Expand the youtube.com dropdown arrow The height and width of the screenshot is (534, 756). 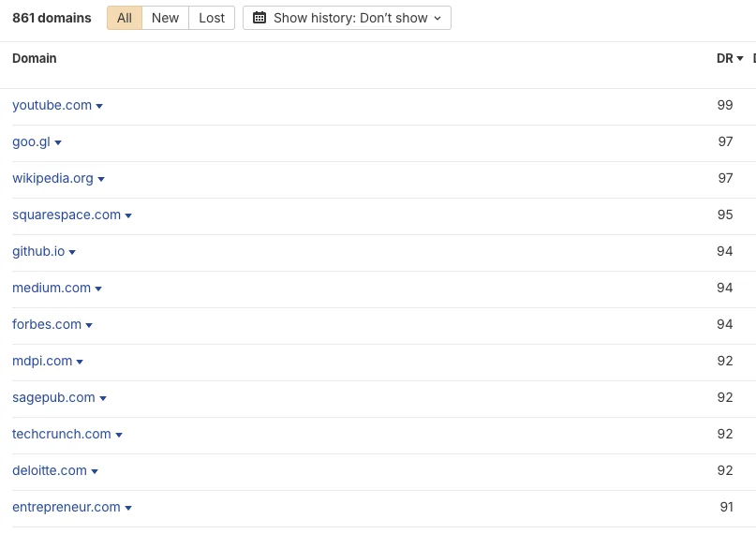point(99,106)
